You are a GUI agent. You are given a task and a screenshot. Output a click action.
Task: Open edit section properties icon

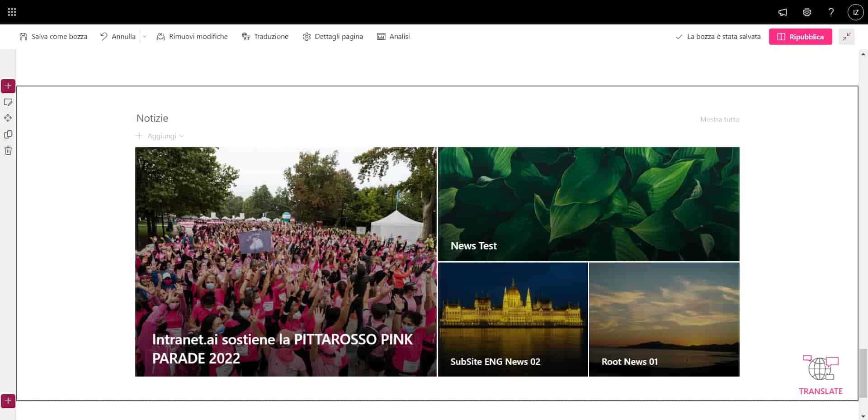(8, 102)
